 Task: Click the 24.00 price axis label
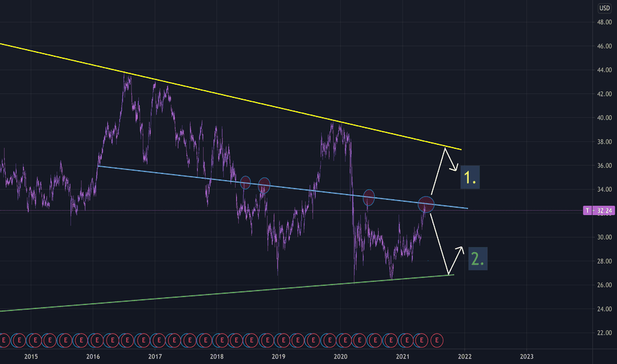604,308
